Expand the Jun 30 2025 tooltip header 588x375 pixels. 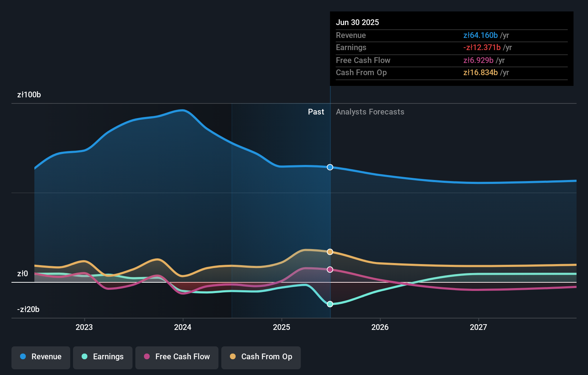coord(357,22)
